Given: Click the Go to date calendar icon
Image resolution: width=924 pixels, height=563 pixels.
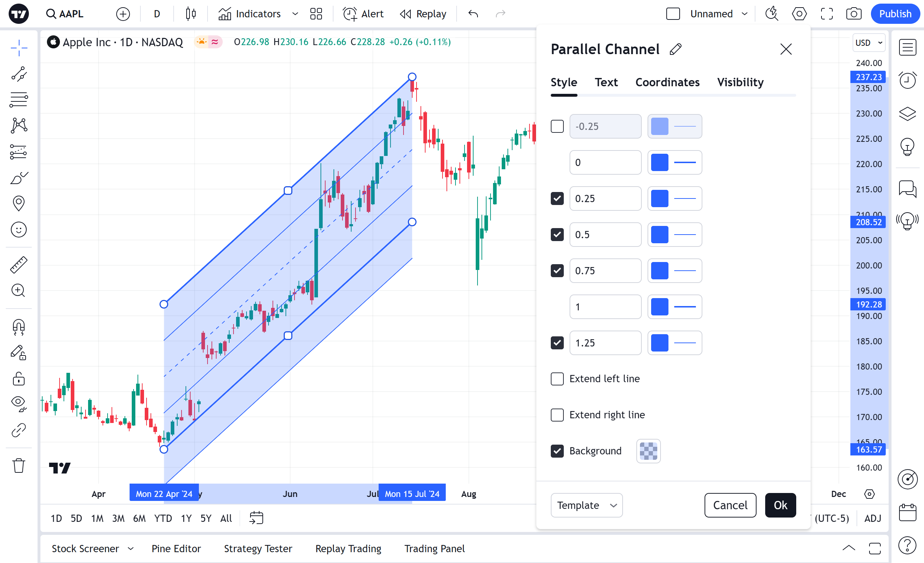Looking at the screenshot, I should click(256, 518).
